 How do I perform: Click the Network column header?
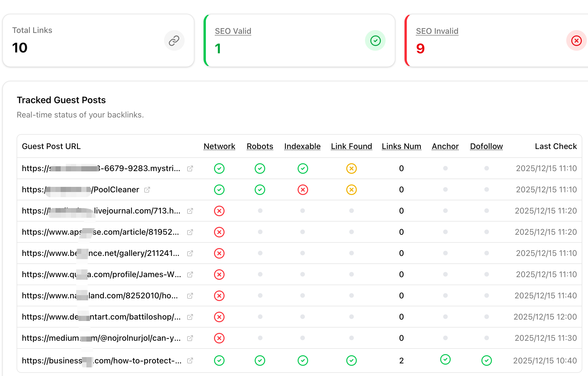tap(219, 146)
